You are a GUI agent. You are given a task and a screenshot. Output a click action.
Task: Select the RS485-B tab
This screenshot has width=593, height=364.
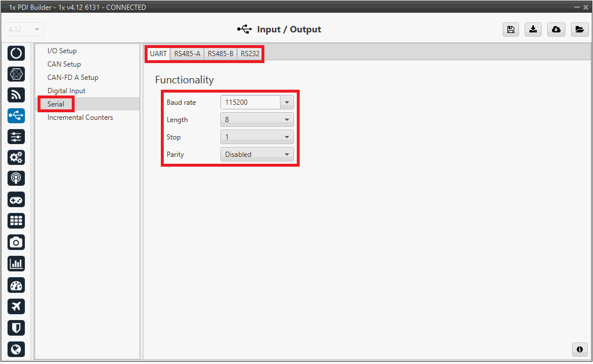click(220, 54)
